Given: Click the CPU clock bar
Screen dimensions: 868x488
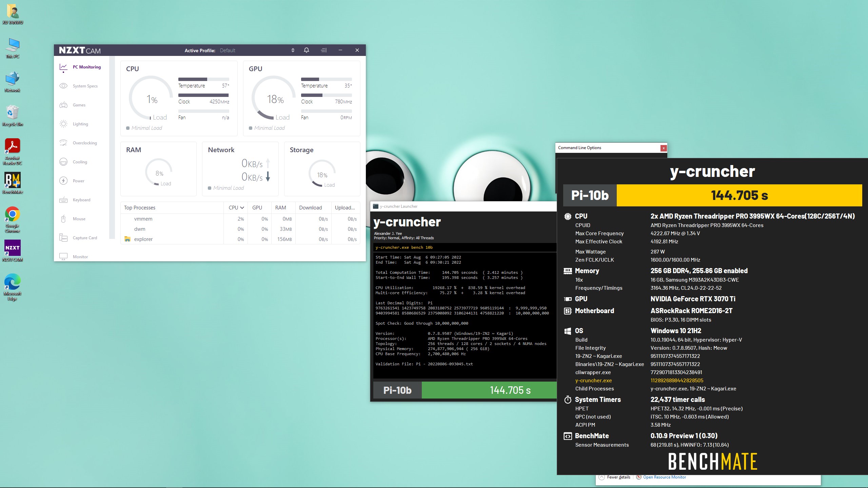Looking at the screenshot, I should click(x=204, y=95).
